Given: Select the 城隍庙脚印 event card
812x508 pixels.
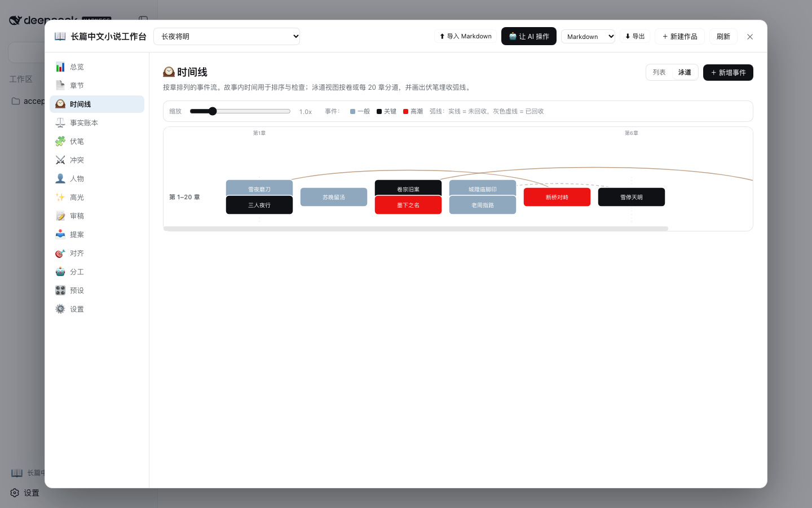Looking at the screenshot, I should coord(483,187).
